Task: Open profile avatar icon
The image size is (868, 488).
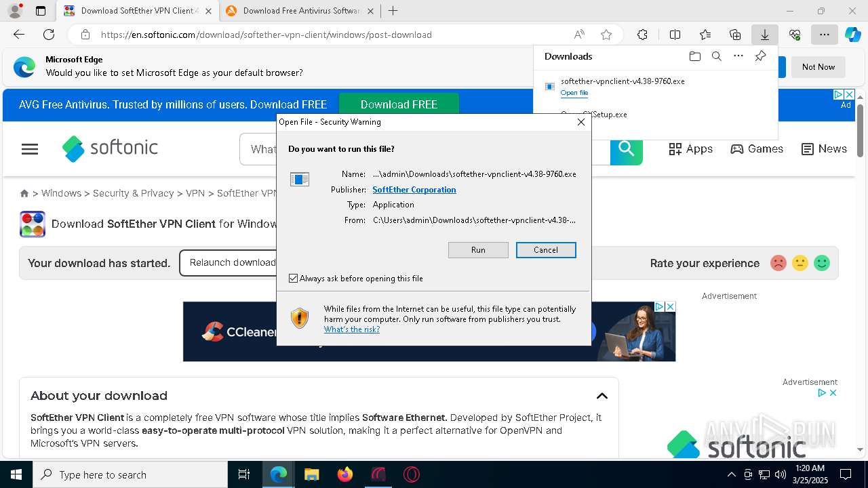Action: pos(14,11)
